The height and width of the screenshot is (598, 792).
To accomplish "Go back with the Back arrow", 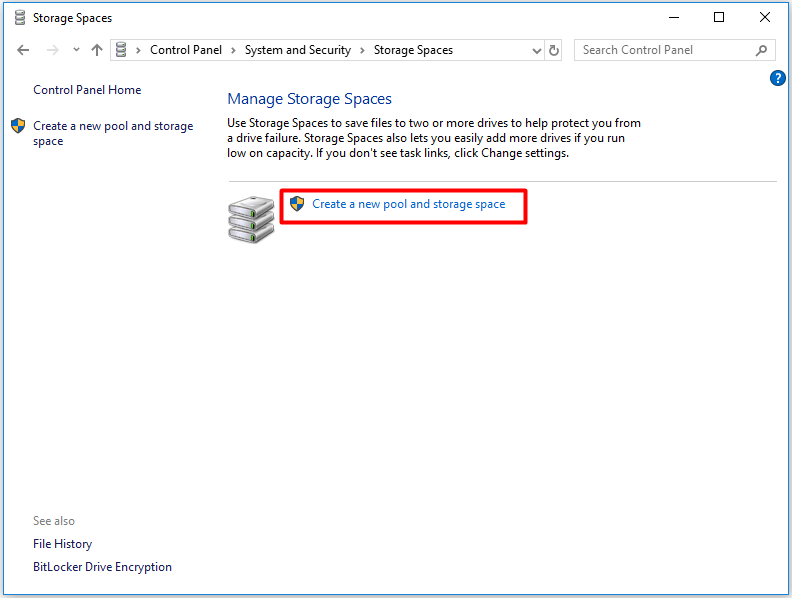I will click(23, 50).
